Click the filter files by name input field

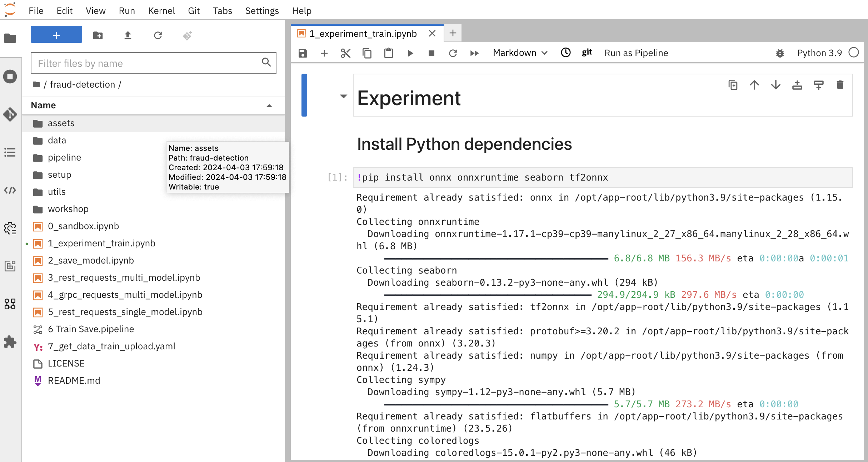[152, 63]
